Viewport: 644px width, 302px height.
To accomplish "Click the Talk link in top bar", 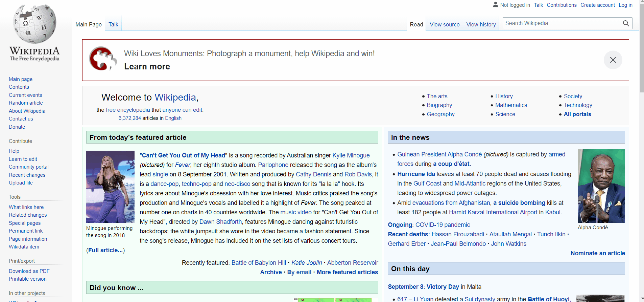I will click(539, 5).
